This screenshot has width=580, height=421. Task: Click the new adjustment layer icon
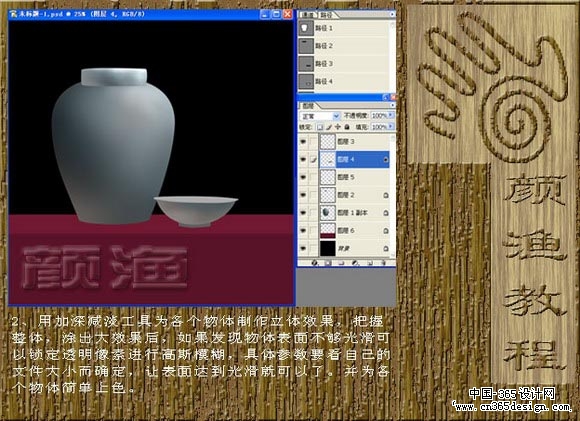[x=355, y=263]
